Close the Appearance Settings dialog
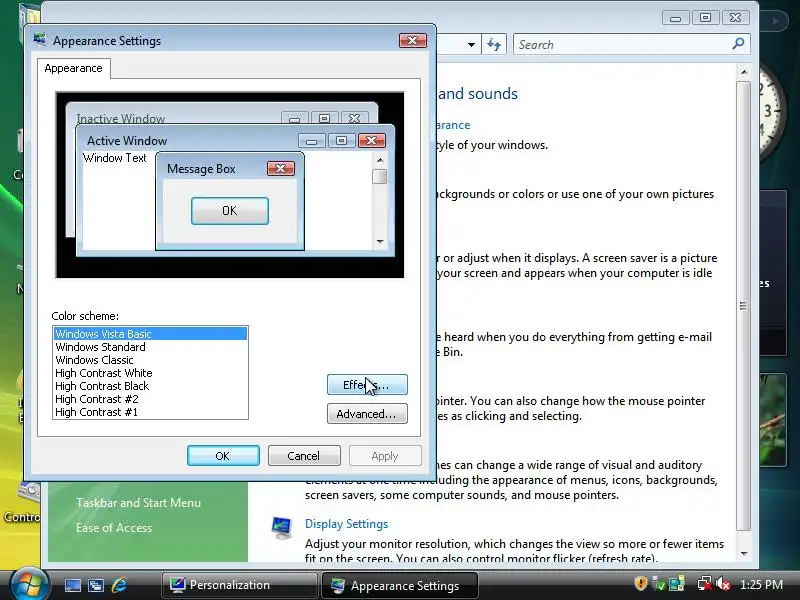 click(x=413, y=41)
